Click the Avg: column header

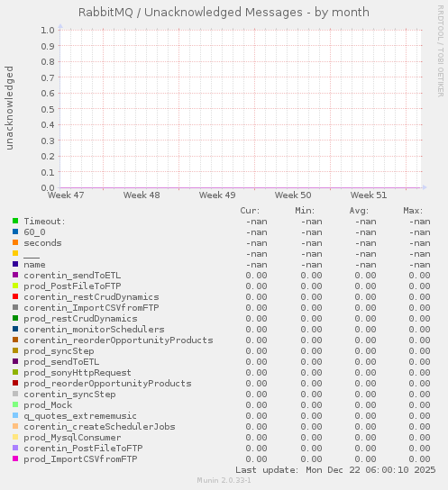359,211
